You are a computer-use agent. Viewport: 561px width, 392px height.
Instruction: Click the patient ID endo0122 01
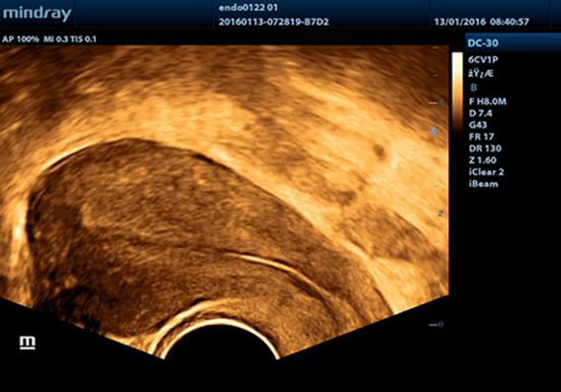click(x=248, y=8)
